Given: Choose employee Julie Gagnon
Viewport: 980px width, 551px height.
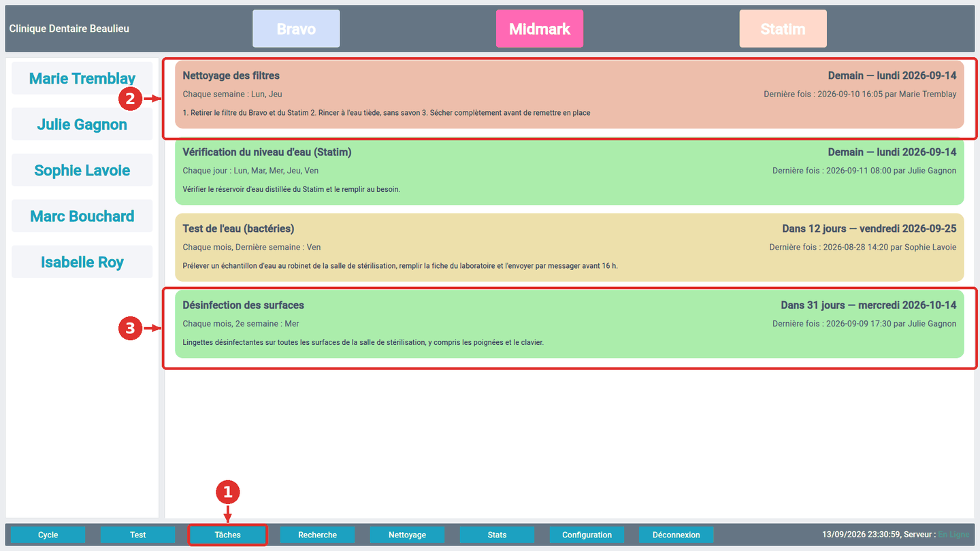Looking at the screenshot, I should click(x=82, y=124).
